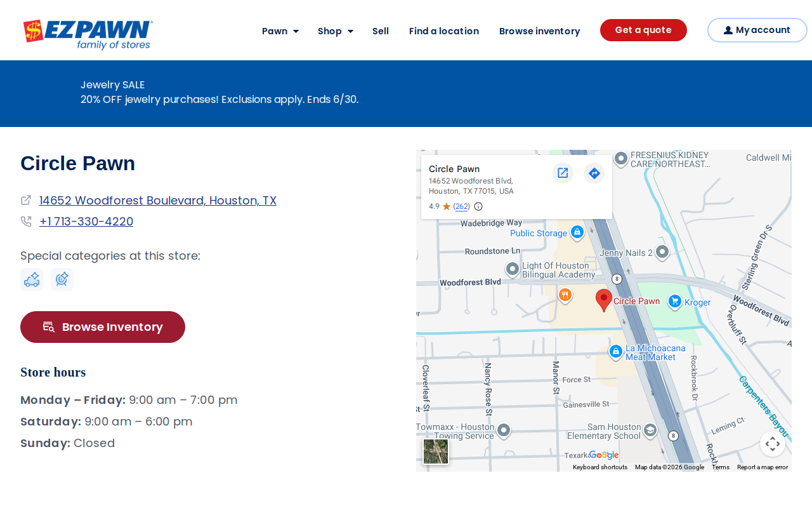Expand the Shop dropdown menu

[336, 31]
